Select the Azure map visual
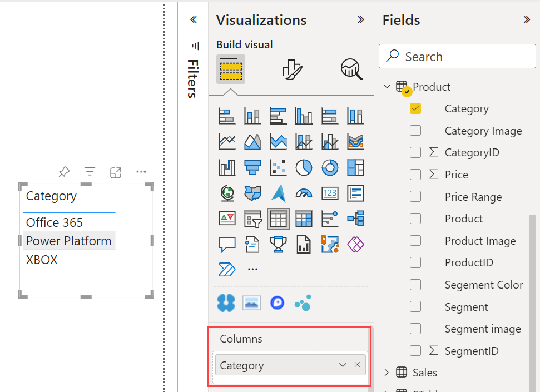The height and width of the screenshot is (392, 540). coord(278,193)
